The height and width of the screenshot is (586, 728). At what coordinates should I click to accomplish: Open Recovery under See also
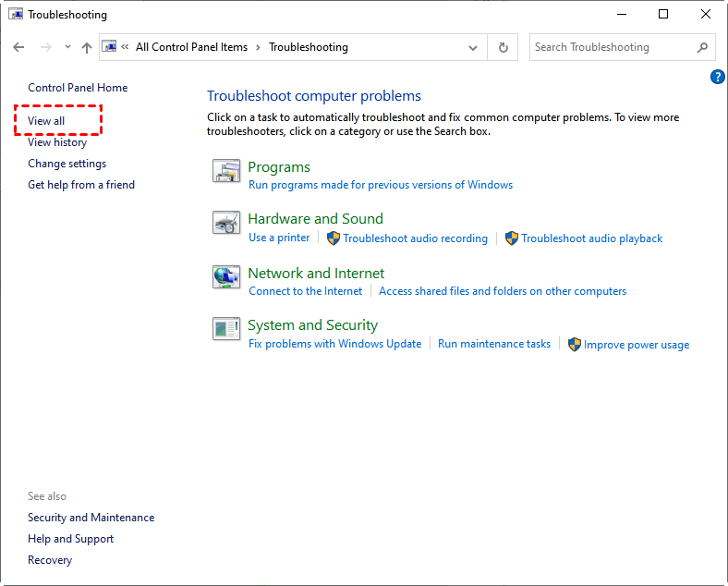coord(50,560)
